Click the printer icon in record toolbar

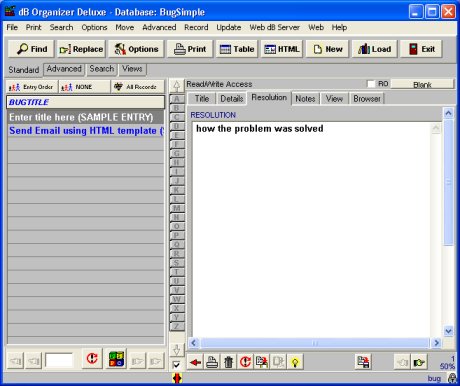(212, 362)
